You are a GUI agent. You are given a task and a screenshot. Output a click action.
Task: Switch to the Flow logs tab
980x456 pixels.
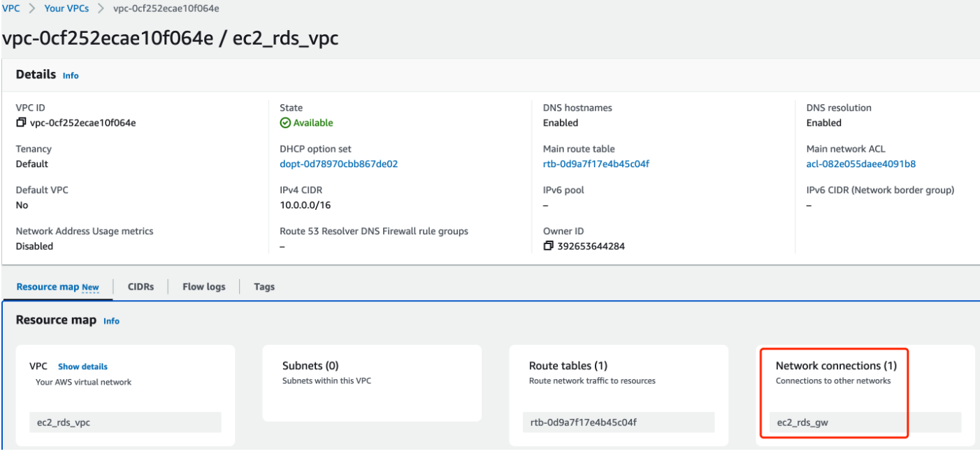(203, 287)
